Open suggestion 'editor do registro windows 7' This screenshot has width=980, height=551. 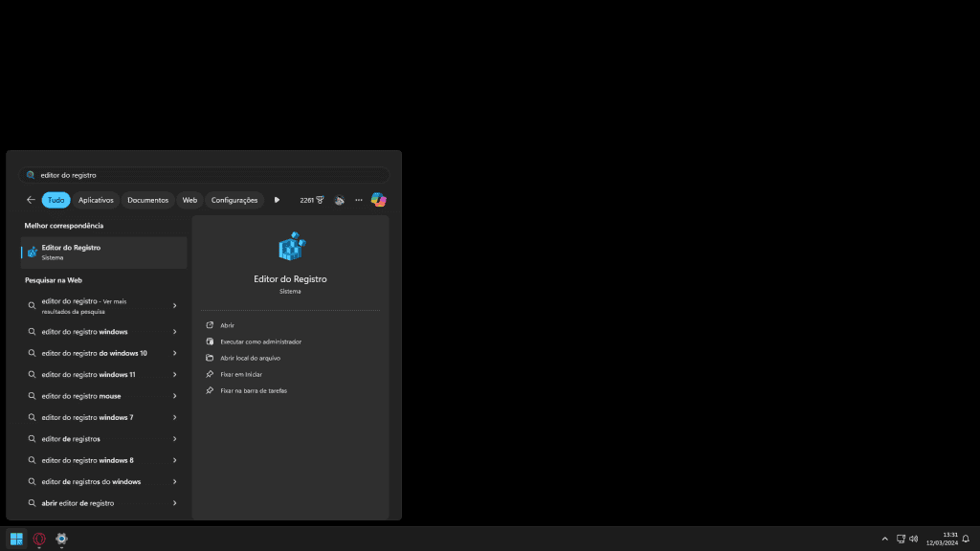103,417
